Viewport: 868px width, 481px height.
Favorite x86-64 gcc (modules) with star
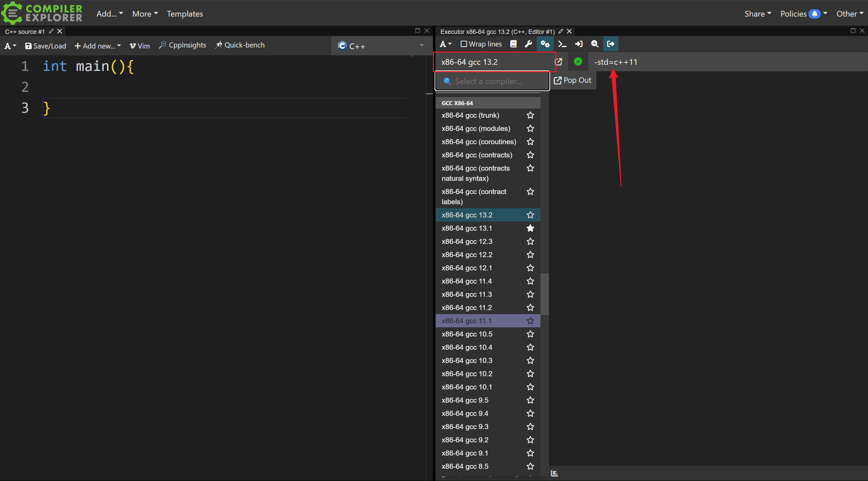[530, 129]
